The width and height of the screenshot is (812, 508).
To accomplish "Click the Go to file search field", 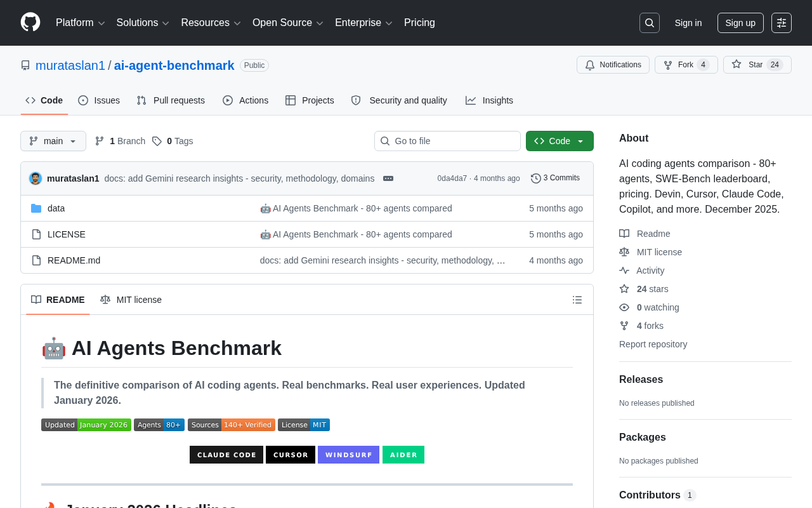I will point(447,141).
